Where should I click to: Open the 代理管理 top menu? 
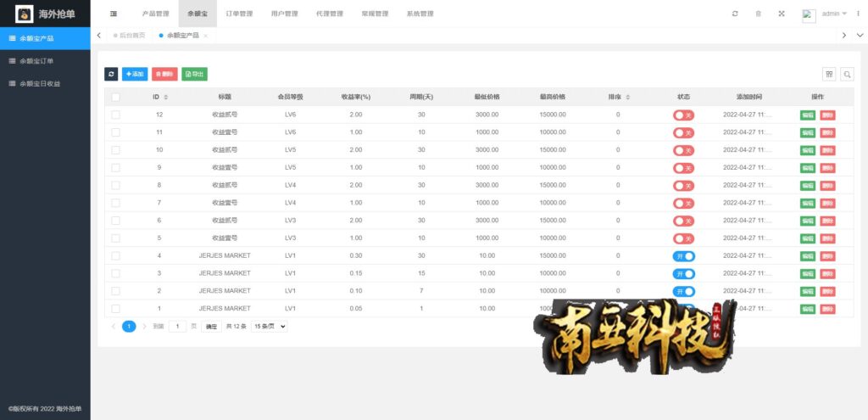330,14
